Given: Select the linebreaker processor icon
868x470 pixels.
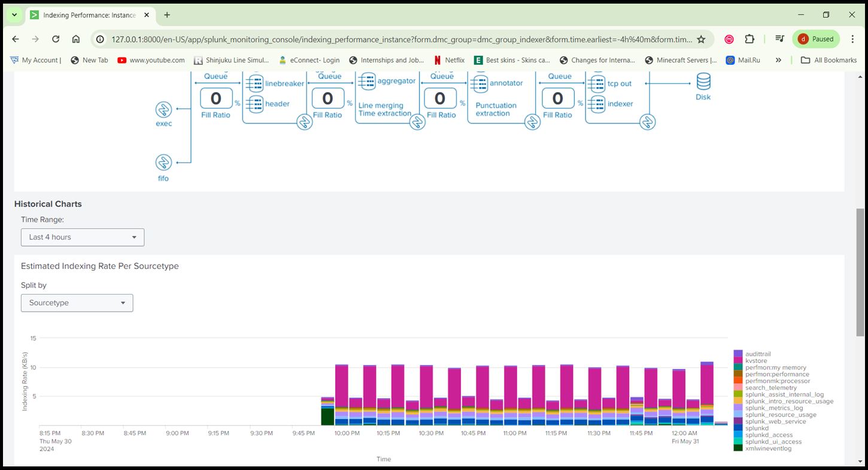Looking at the screenshot, I should coord(256,83).
